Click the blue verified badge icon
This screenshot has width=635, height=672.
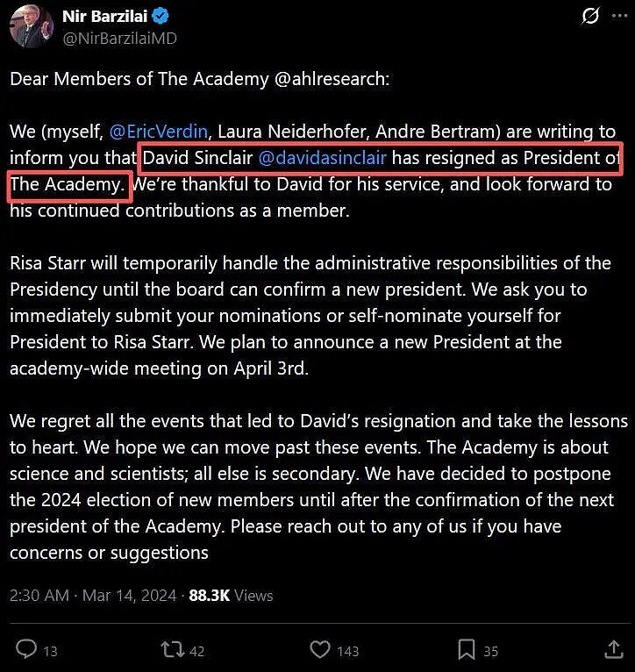[x=161, y=17]
